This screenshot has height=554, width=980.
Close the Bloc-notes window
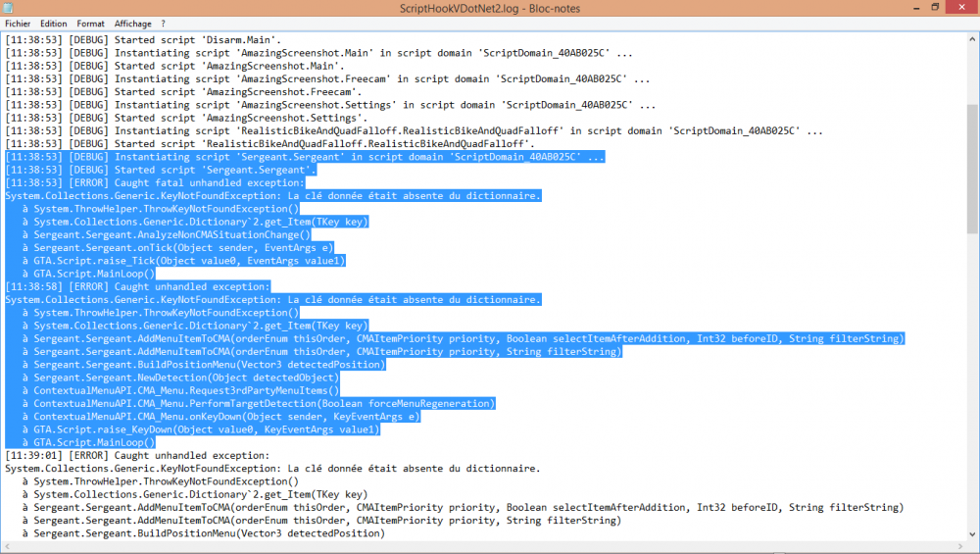point(961,8)
